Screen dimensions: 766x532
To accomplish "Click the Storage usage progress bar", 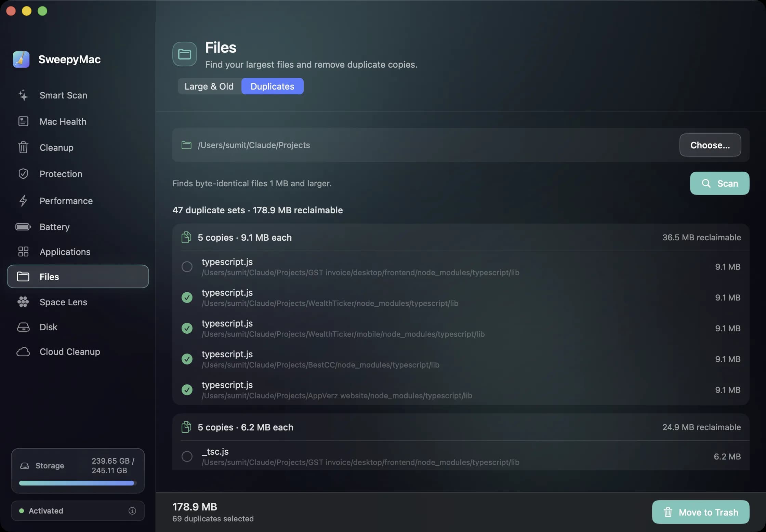I will pos(78,483).
